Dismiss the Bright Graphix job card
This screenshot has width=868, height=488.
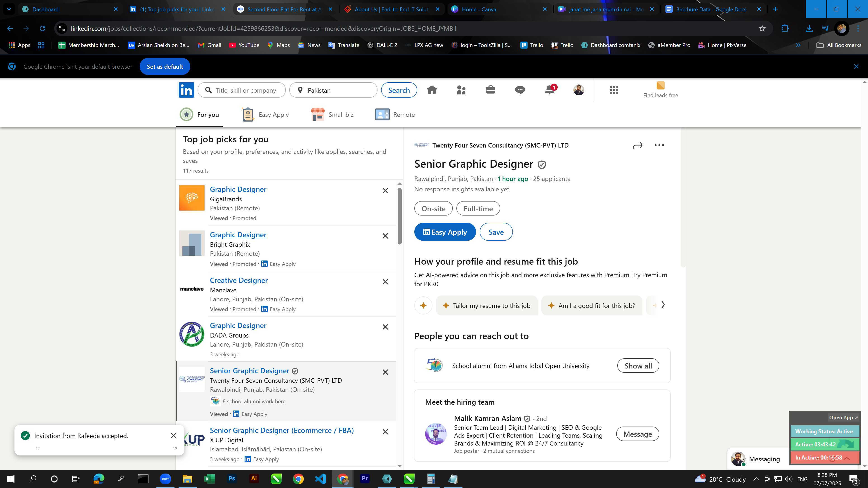[385, 236]
